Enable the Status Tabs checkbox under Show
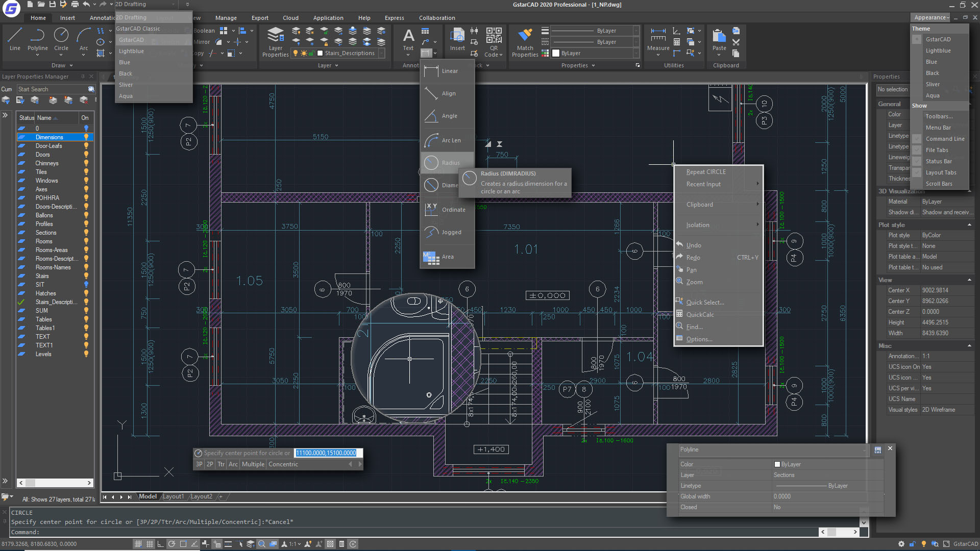 [917, 161]
